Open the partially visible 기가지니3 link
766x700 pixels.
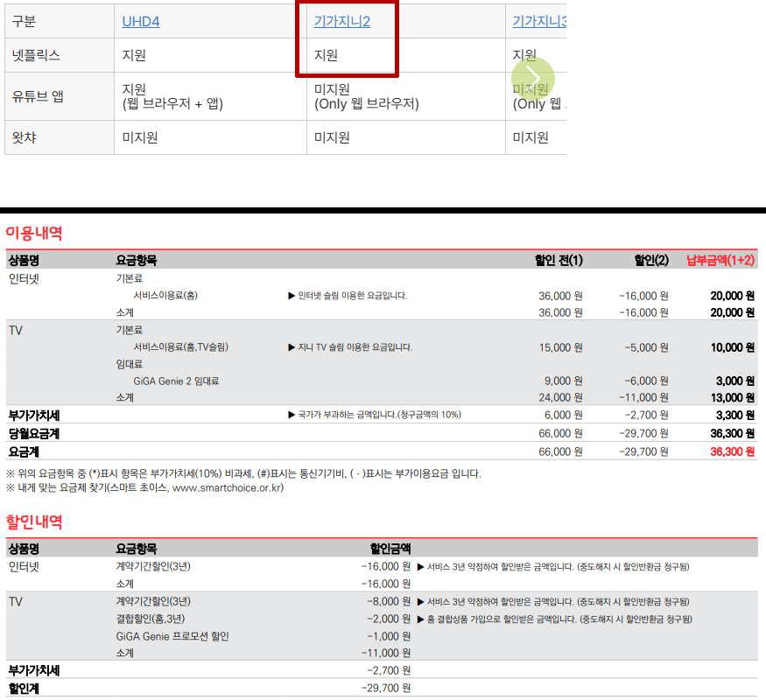539,21
